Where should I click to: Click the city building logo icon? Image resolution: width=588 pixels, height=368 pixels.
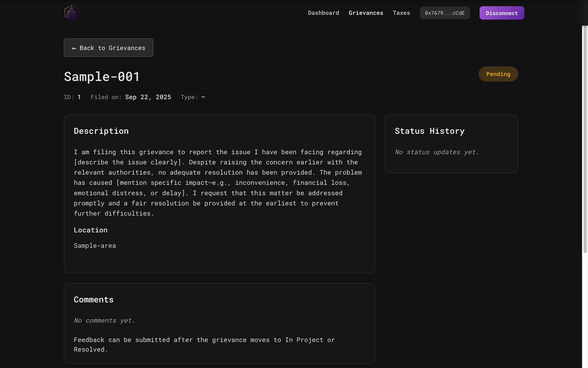click(71, 13)
